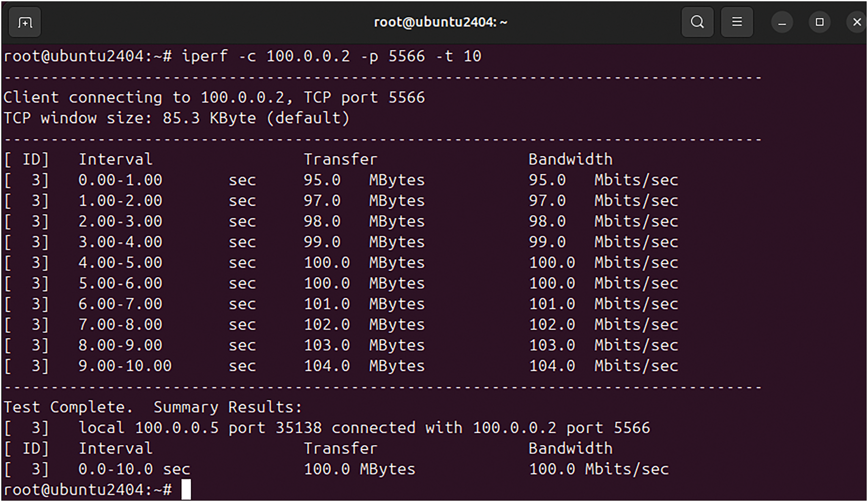Click the first 'Bandwidth' column header
The image size is (868, 502).
[570, 159]
